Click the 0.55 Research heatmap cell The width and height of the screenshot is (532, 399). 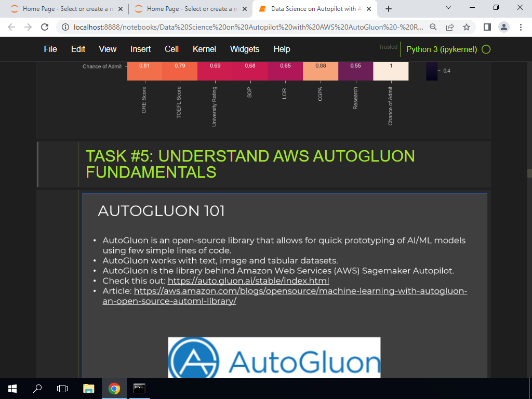[355, 71]
